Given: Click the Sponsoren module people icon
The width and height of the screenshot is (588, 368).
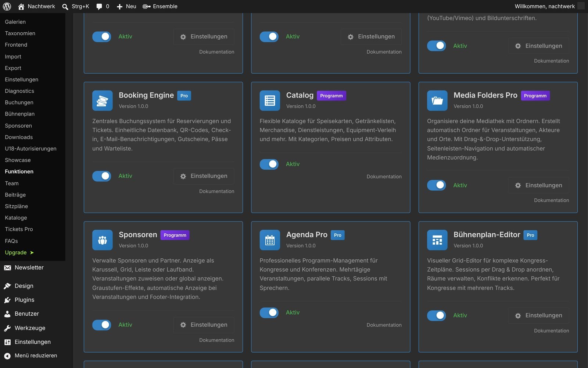Looking at the screenshot, I should [103, 240].
